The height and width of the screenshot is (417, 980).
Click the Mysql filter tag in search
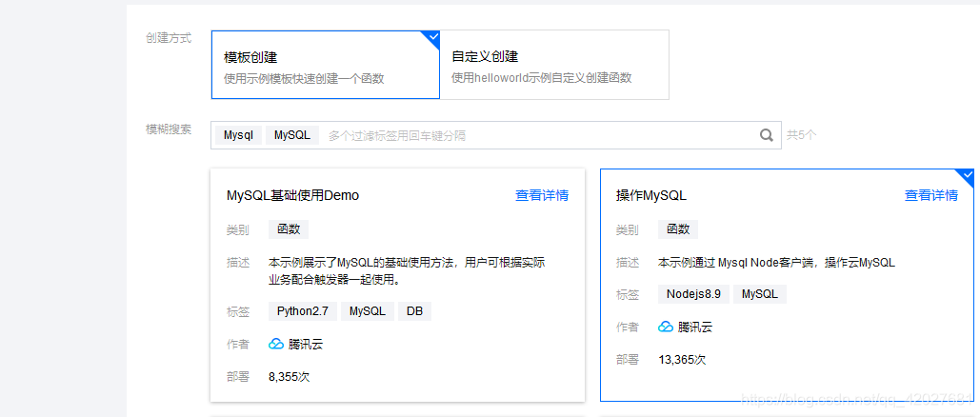pos(238,135)
